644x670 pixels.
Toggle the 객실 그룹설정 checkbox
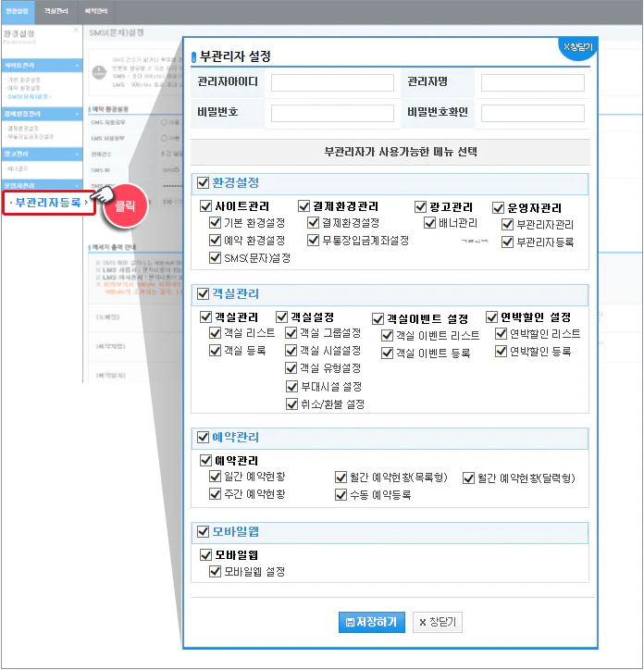tap(291, 333)
